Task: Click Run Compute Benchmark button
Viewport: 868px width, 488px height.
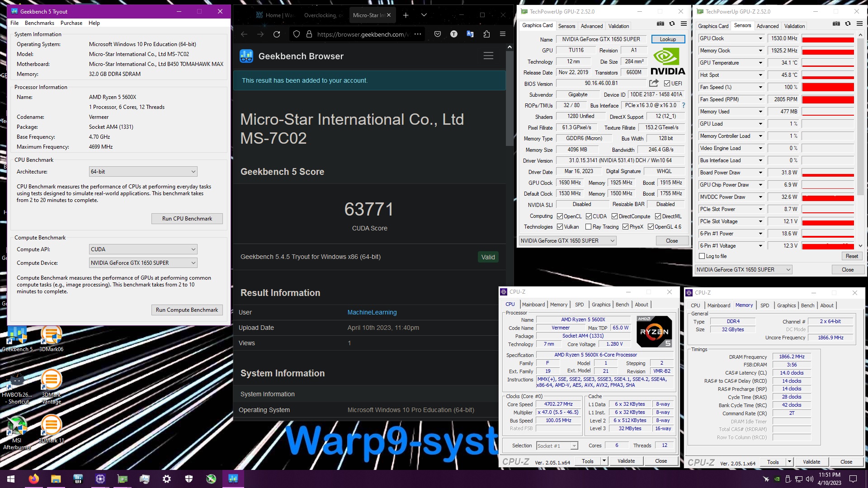Action: point(187,310)
